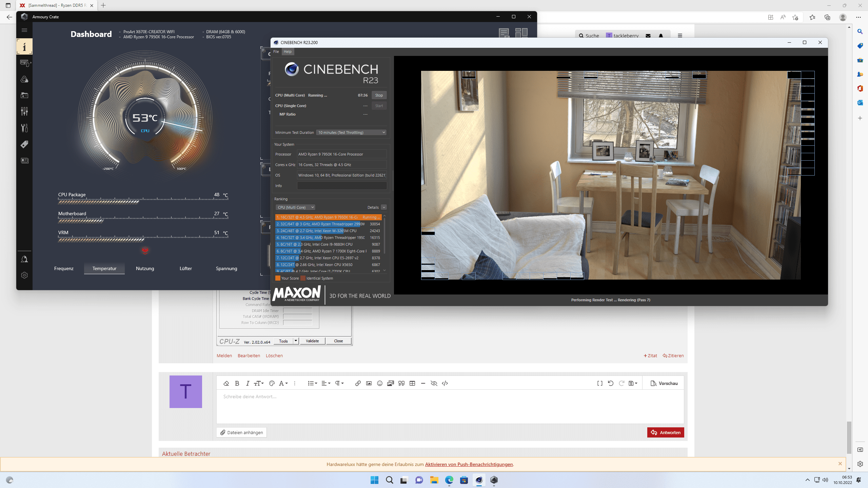Click eraser remove formatting icon
868x488 pixels.
[x=226, y=383]
